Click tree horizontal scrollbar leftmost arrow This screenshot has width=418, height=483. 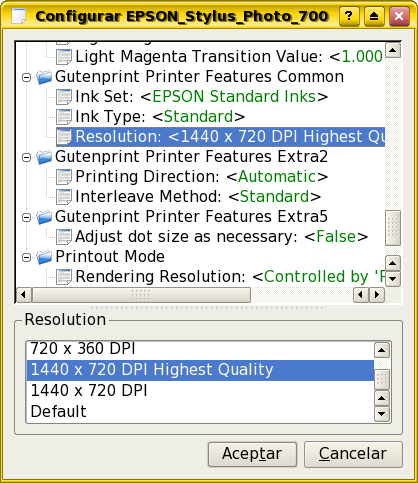click(24, 295)
